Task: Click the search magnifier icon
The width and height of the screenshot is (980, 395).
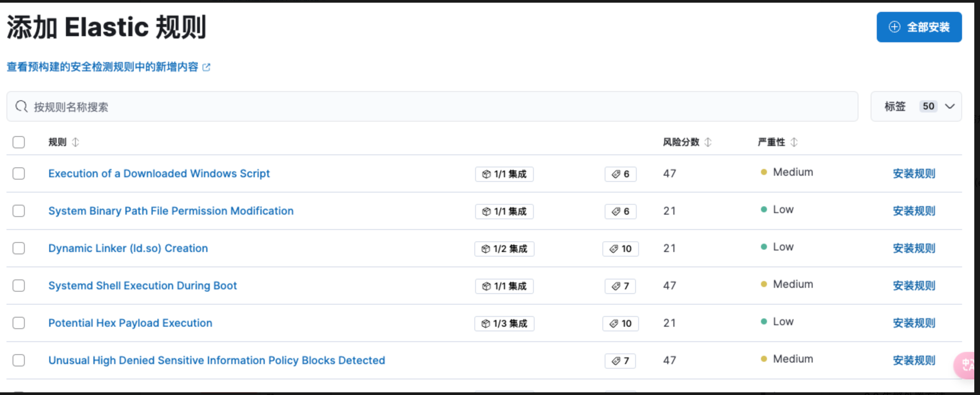Action: pyautogui.click(x=21, y=106)
